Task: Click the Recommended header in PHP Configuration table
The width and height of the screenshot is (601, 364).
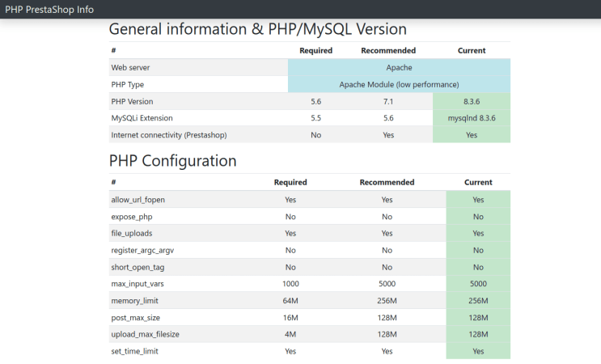Action: click(387, 182)
